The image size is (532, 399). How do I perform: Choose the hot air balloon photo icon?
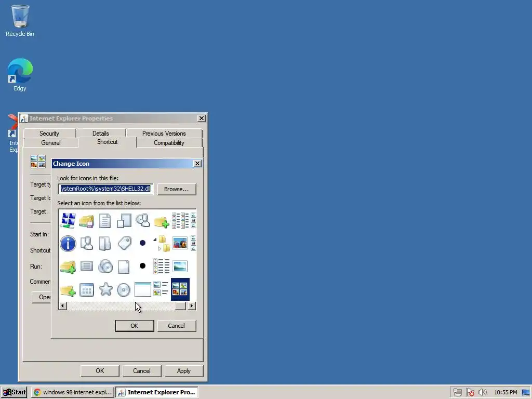[180, 243]
